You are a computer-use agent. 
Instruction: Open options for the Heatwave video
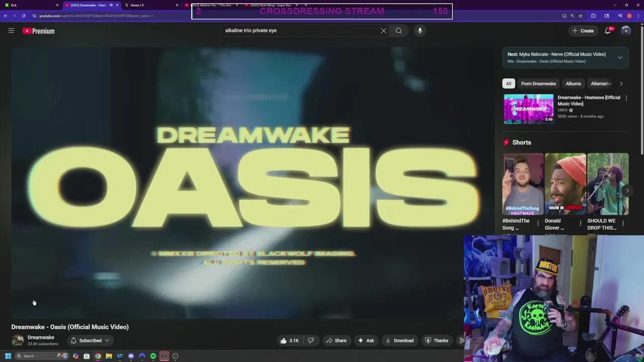(x=626, y=98)
